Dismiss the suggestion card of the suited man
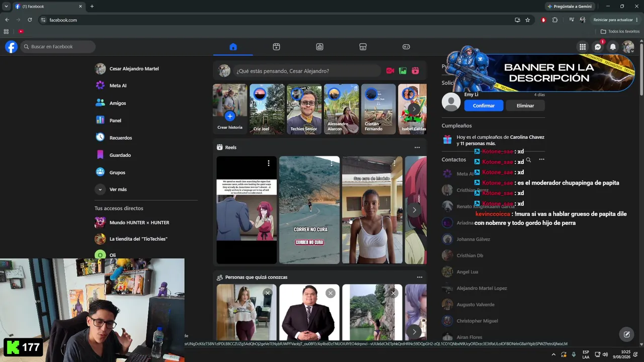 [x=331, y=293]
